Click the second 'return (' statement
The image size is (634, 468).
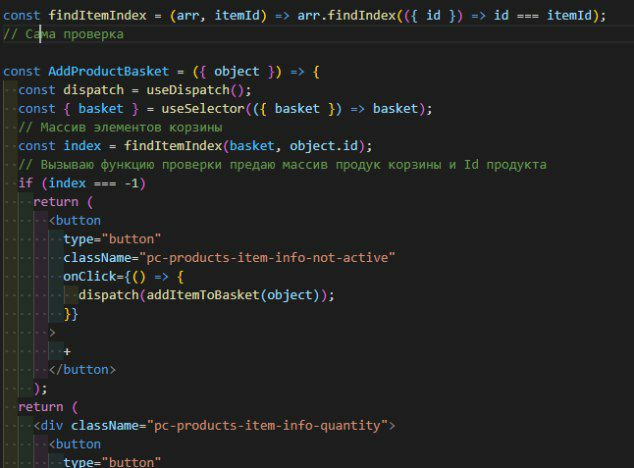(48, 407)
